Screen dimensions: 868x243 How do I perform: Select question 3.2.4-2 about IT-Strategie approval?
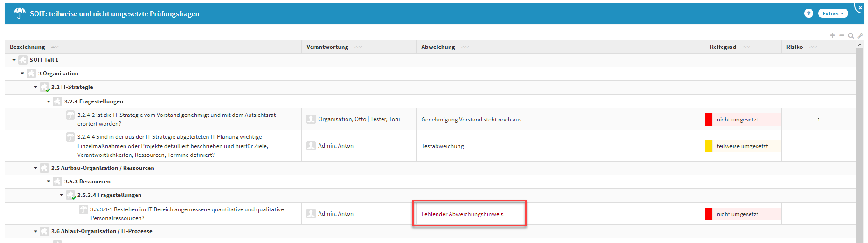176,119
